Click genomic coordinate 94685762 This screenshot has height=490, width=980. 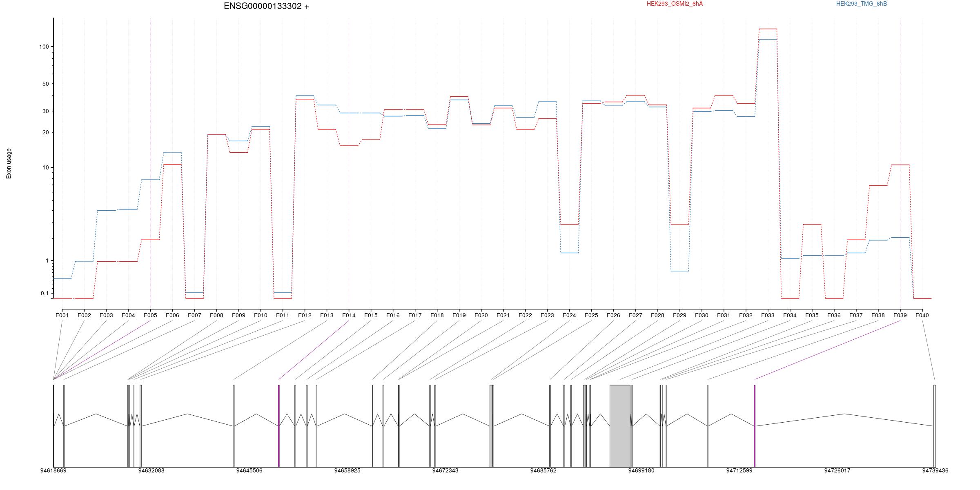click(543, 470)
